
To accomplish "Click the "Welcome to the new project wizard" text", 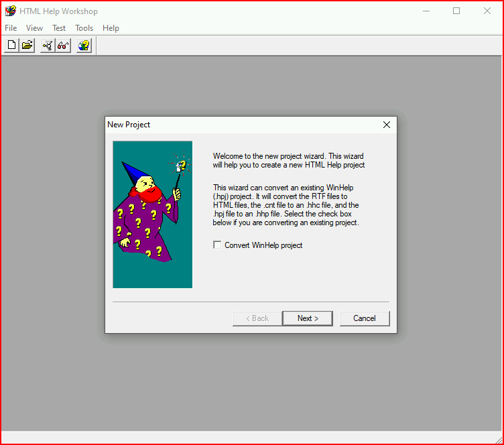I will click(289, 160).
